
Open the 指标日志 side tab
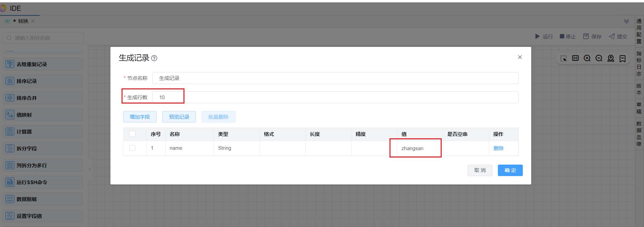click(x=639, y=63)
